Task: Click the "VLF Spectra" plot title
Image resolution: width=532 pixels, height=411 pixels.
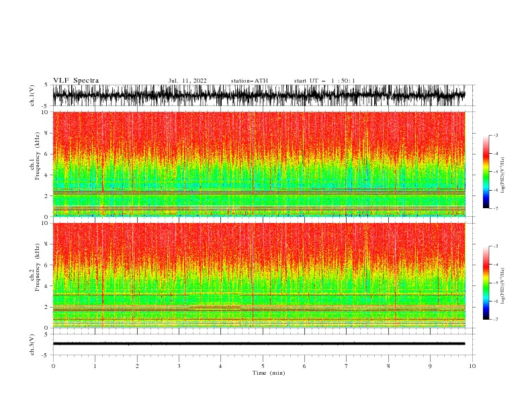Action: (76, 81)
